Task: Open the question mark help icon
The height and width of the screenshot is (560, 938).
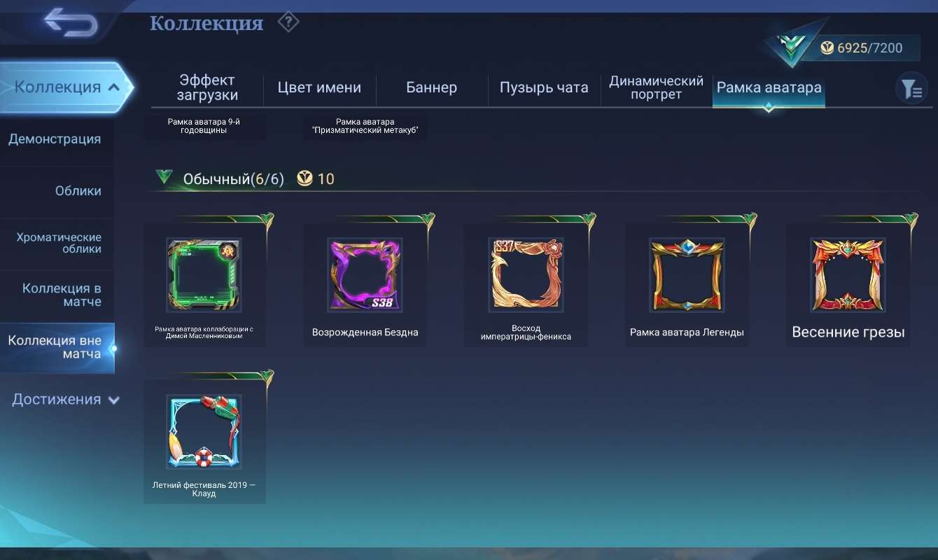Action: click(288, 22)
